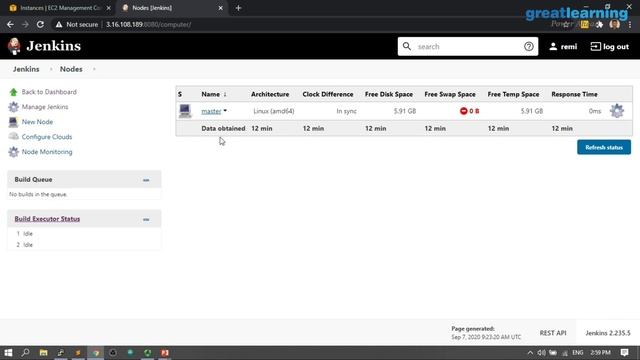Click the browser address bar URL
Image resolution: width=640 pixels, height=360 pixels.
pos(148,24)
